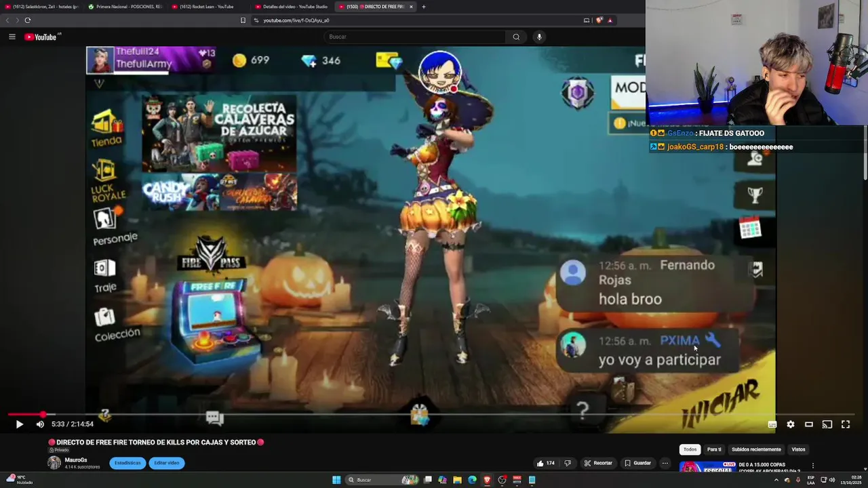Focus the YouTube Buscar search field
868x488 pixels.
coord(414,37)
